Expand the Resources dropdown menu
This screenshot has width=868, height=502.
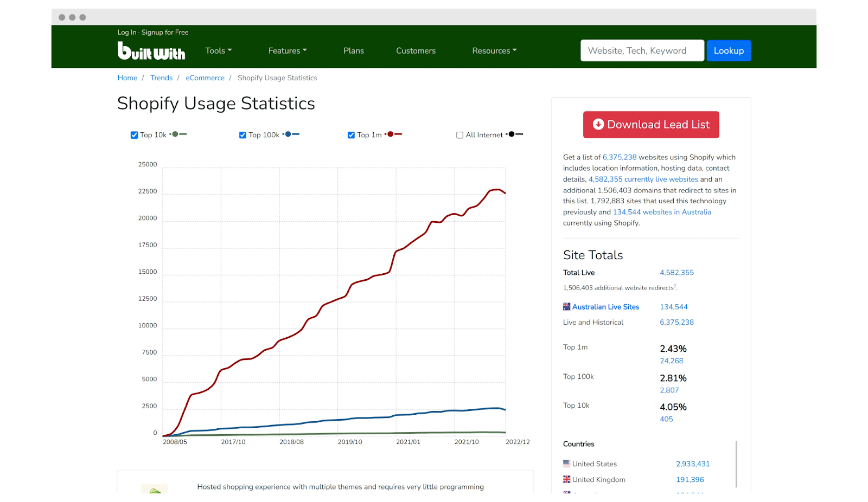494,50
